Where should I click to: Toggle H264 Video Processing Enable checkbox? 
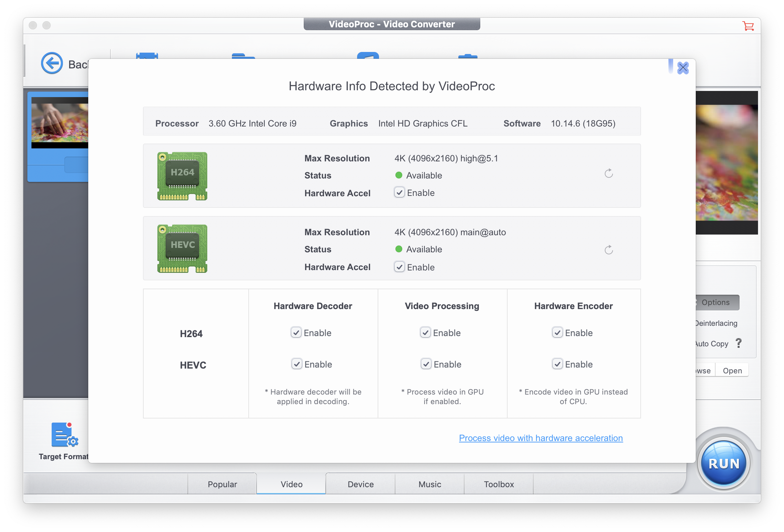(x=425, y=333)
